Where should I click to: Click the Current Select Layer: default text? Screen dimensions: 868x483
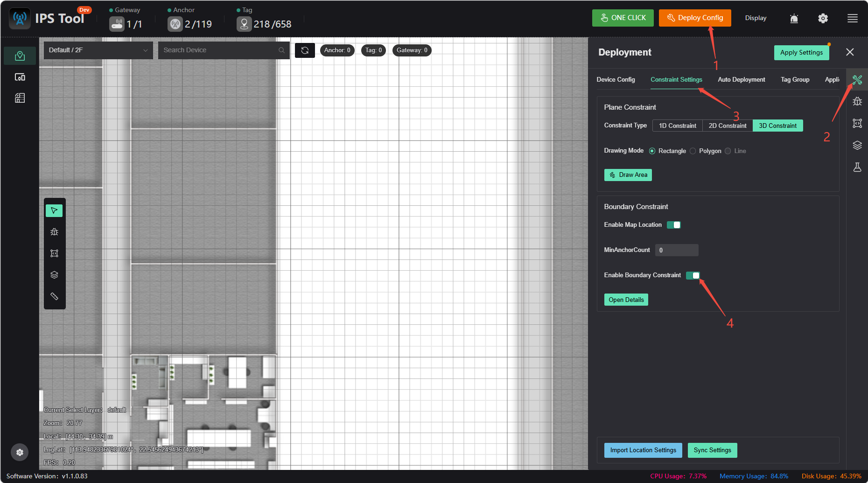coord(84,410)
